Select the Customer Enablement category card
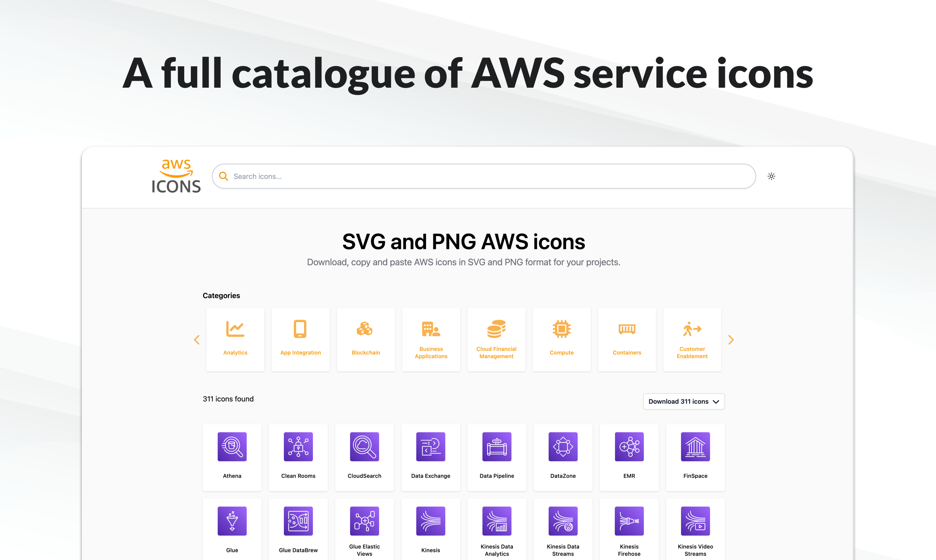This screenshot has height=560, width=936. 692,340
